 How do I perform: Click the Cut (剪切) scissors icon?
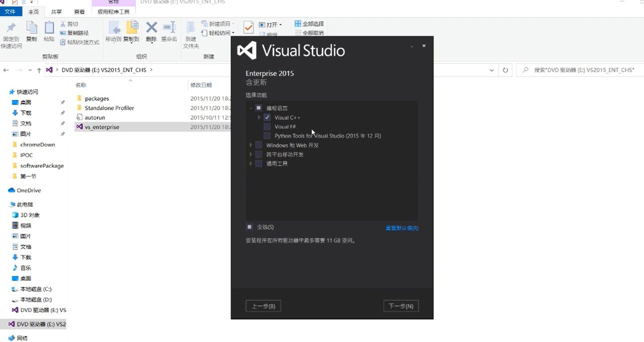[x=63, y=24]
